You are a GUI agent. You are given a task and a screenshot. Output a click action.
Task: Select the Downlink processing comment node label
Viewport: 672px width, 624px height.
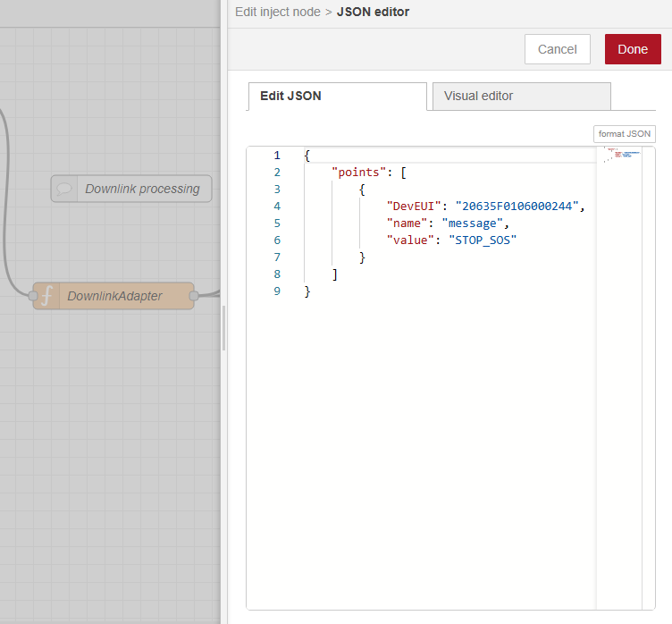142,189
